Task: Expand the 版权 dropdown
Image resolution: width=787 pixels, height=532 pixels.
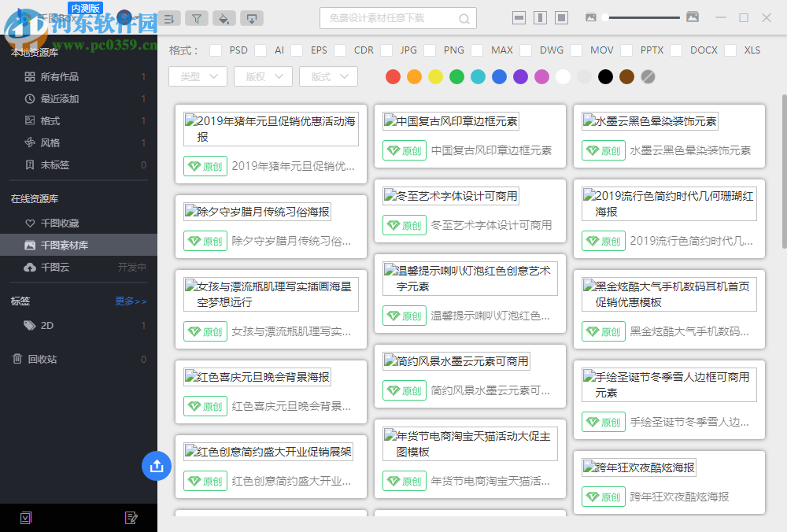Action: 264,76
